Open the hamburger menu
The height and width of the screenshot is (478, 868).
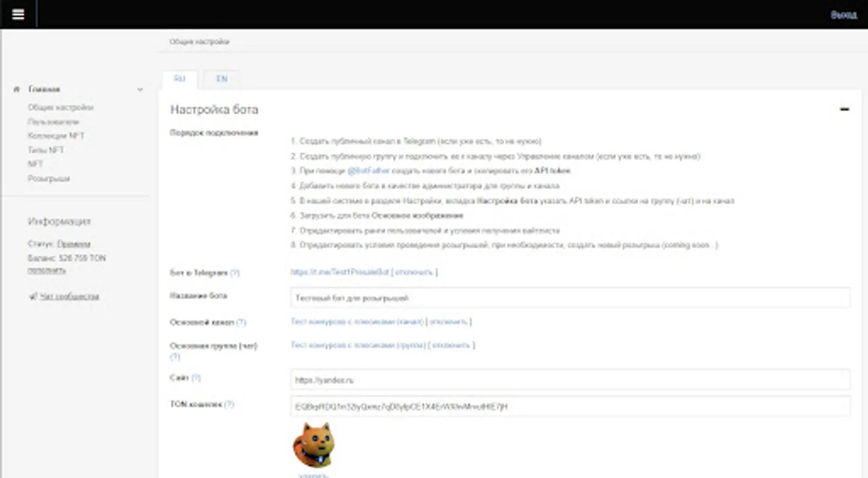pos(18,14)
